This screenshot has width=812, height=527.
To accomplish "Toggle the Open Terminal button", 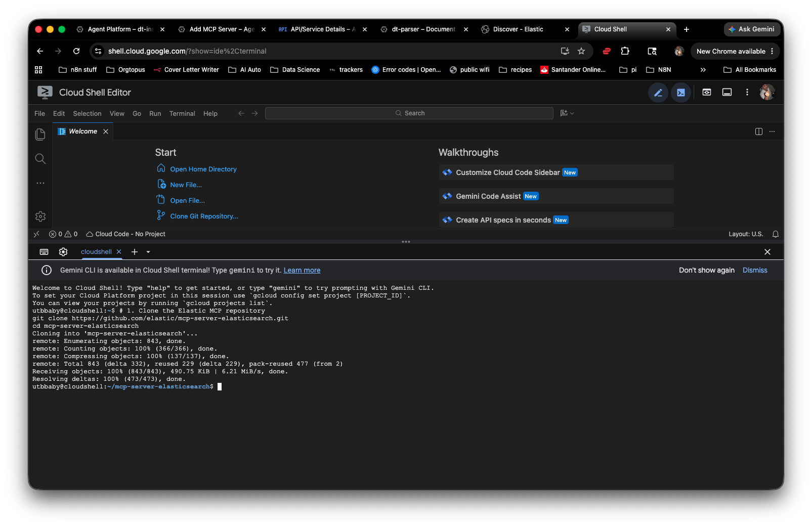I will coord(681,93).
